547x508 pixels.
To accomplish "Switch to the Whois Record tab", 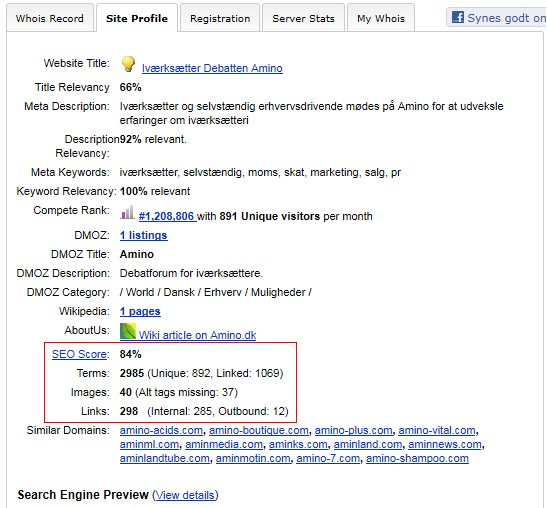I will point(50,18).
